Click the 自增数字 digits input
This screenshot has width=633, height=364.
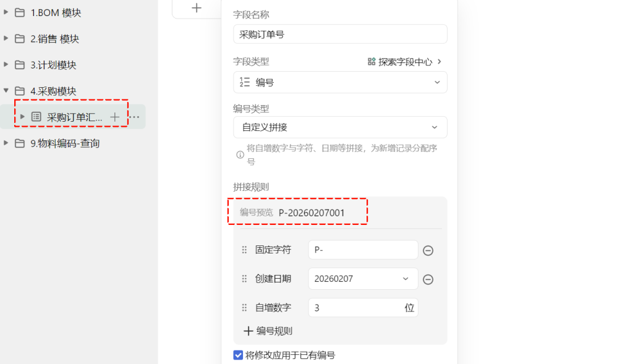[x=363, y=308]
